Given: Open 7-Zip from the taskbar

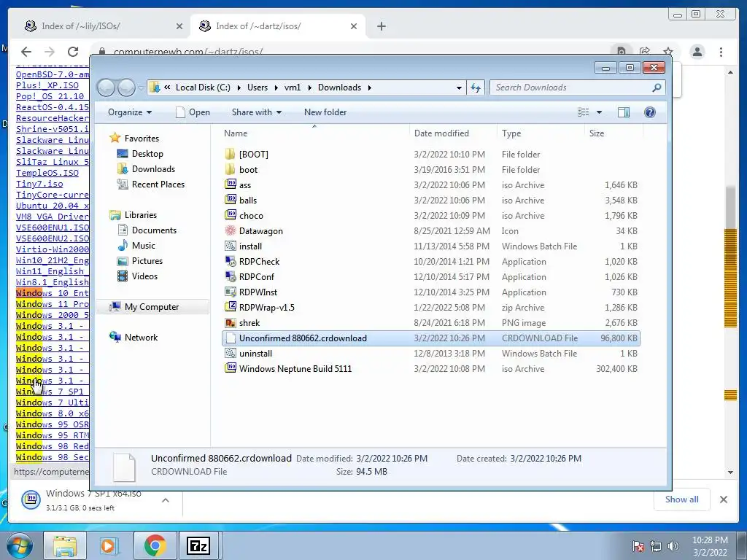Looking at the screenshot, I should tap(198, 545).
